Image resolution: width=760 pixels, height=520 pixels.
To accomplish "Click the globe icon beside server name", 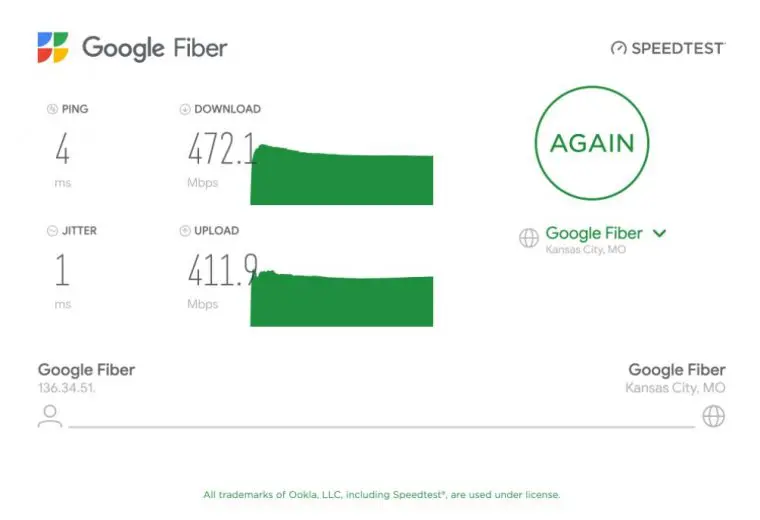I will click(x=529, y=238).
